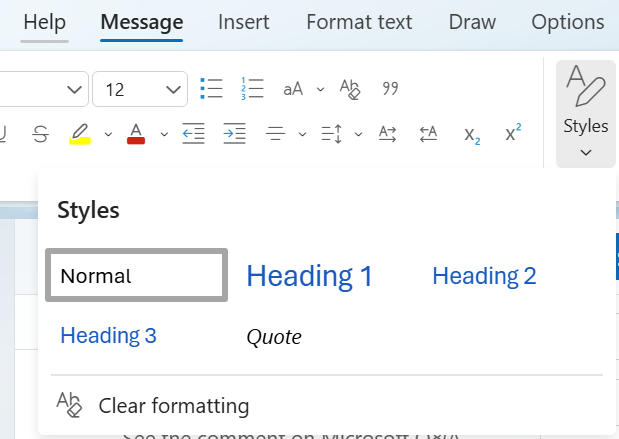
Task: Toggle superscript formatting
Action: (513, 133)
